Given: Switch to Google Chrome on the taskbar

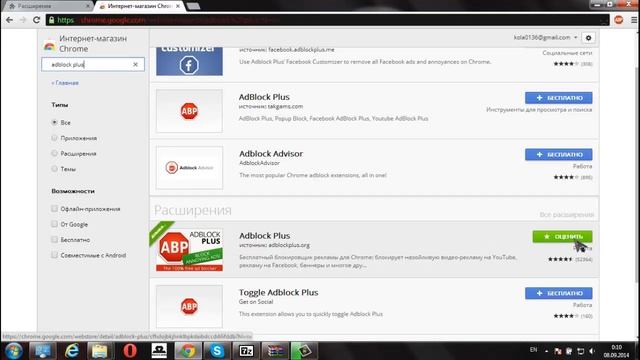Looking at the screenshot, I should (188, 351).
